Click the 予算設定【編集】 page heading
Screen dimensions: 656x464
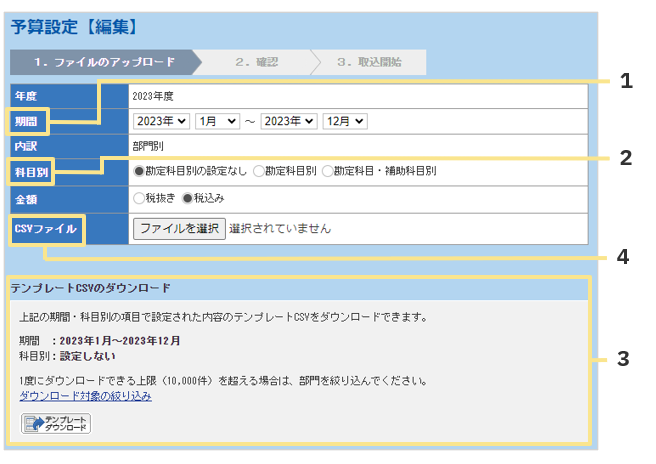tap(74, 26)
